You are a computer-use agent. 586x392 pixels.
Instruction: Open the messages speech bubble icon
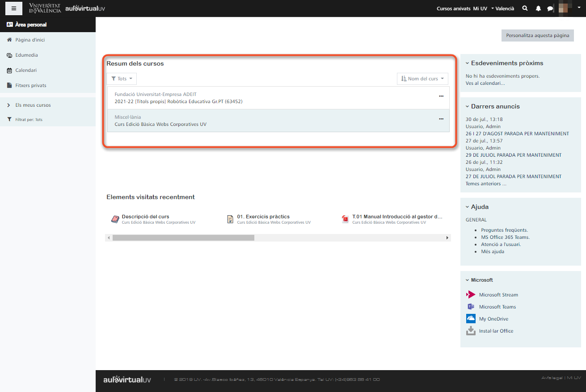tap(550, 8)
